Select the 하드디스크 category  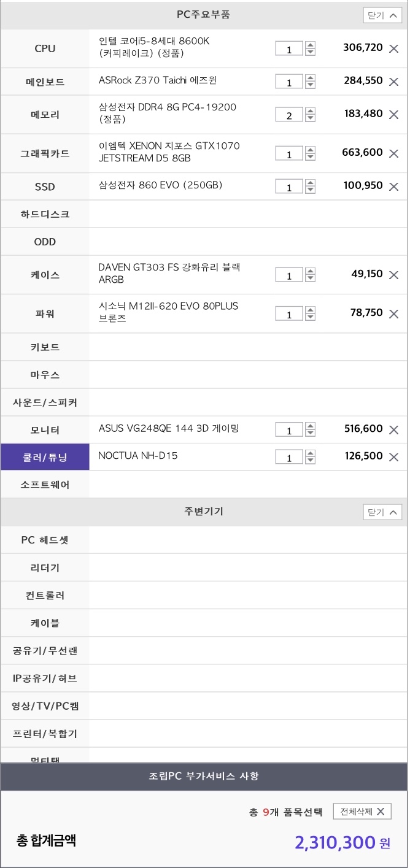[45, 214]
